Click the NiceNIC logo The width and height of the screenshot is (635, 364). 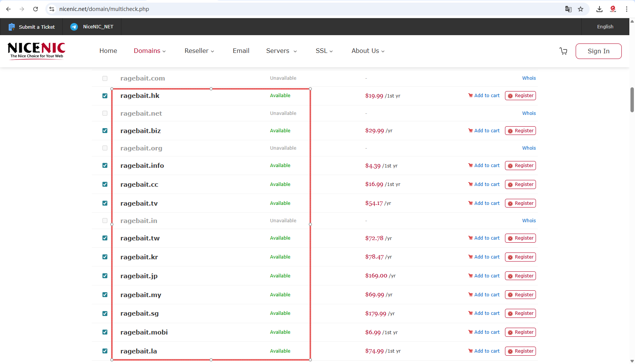click(36, 51)
